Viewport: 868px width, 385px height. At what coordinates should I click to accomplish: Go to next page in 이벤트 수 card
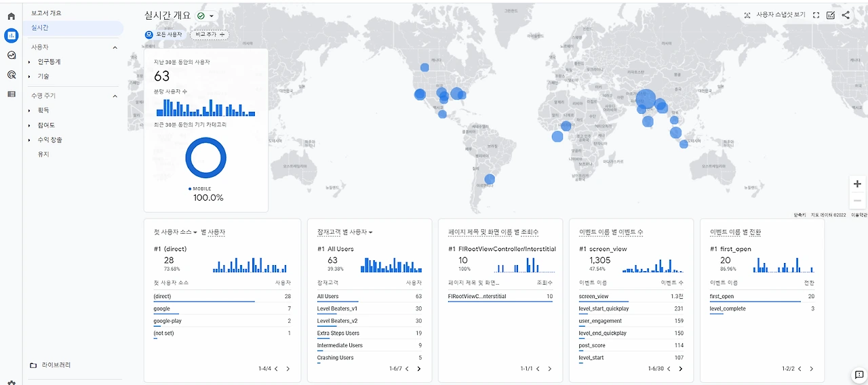point(680,369)
